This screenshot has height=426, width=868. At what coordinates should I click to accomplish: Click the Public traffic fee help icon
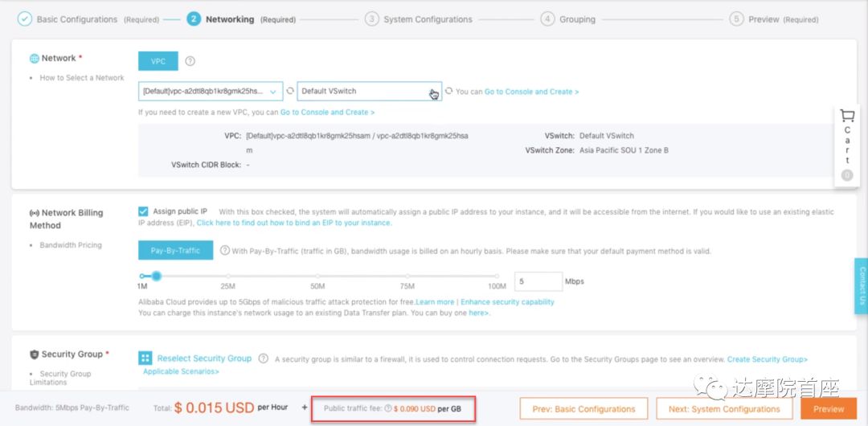point(388,409)
